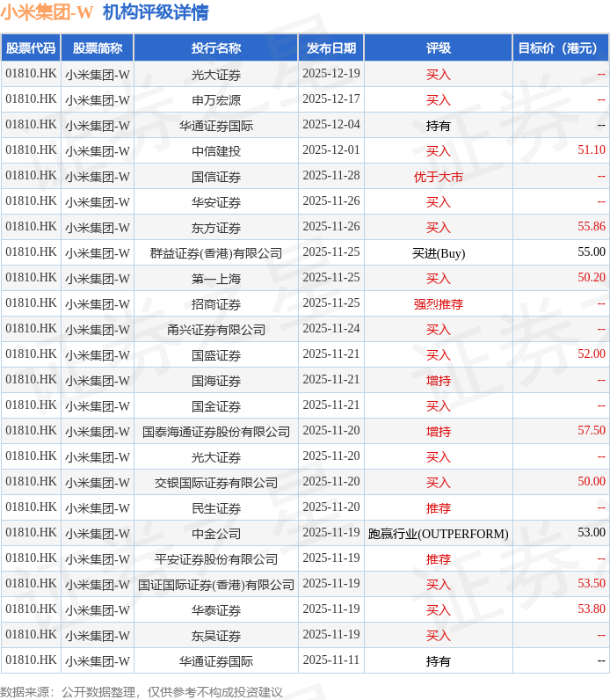Click the 华安证券 broker cell
This screenshot has width=610, height=700.
tap(216, 201)
